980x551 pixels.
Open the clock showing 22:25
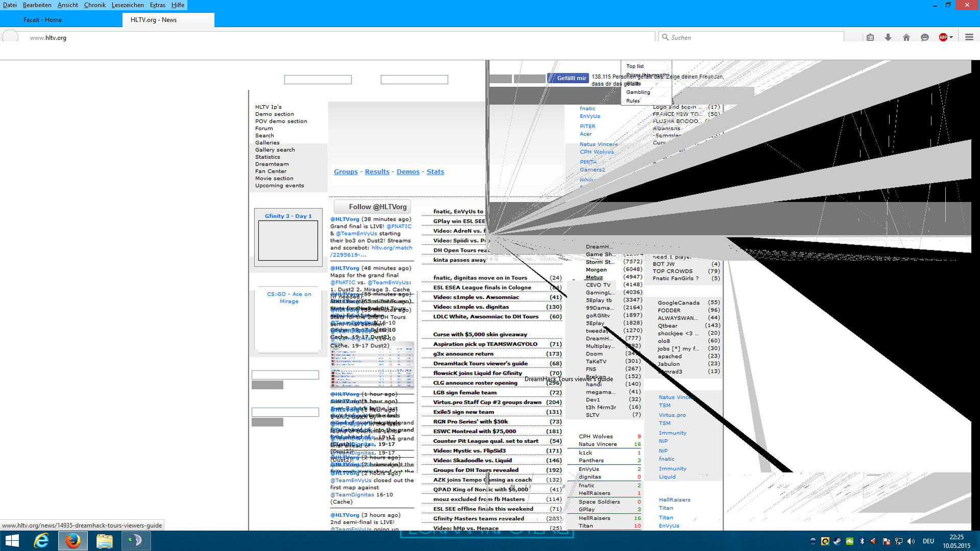[957, 541]
